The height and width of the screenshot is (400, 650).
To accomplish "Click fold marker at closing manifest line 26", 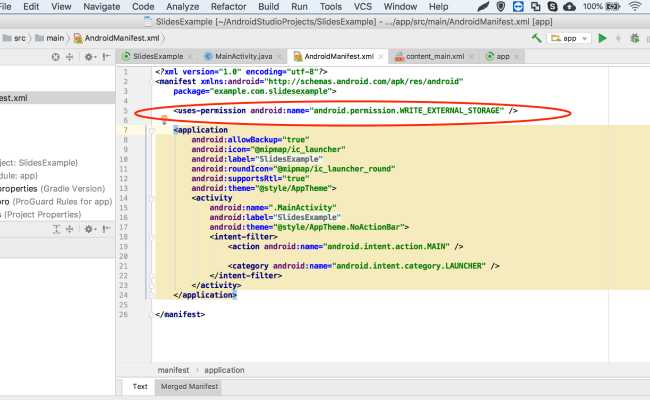I will click(x=152, y=315).
